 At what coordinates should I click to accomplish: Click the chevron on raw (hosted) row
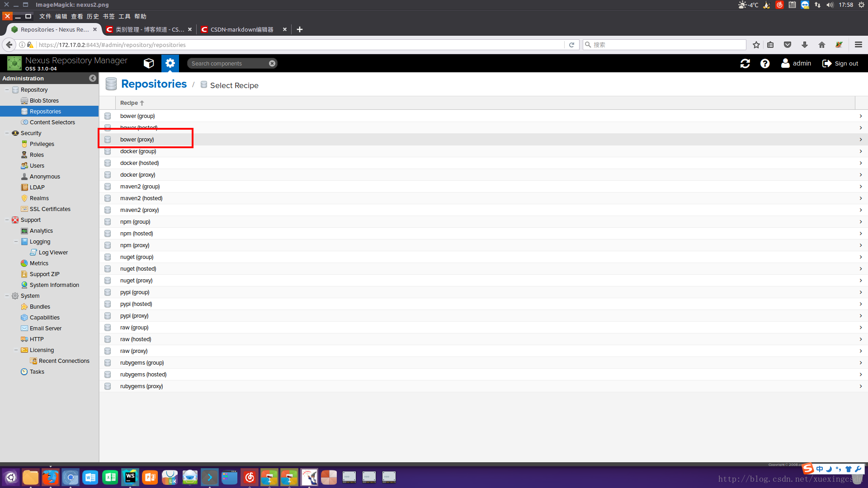point(861,339)
